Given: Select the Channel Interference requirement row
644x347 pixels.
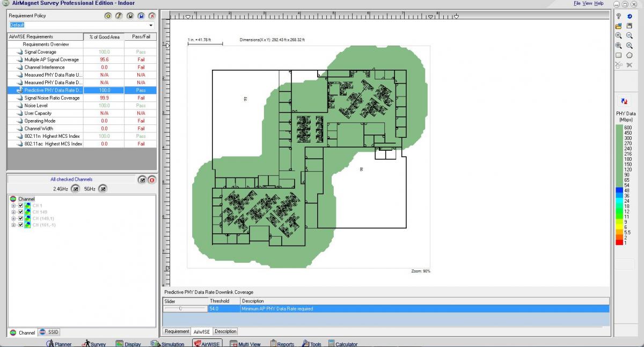Looking at the screenshot, I should point(45,68).
